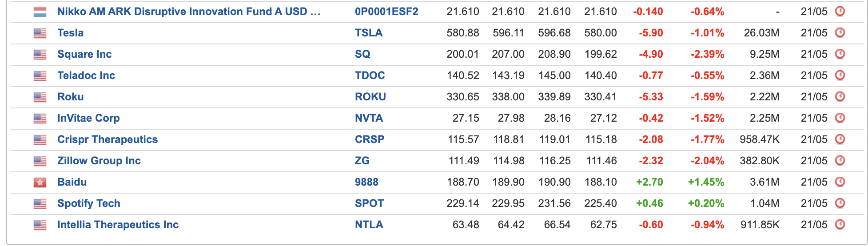Click the US flag icon beside Tesla

coord(40,33)
